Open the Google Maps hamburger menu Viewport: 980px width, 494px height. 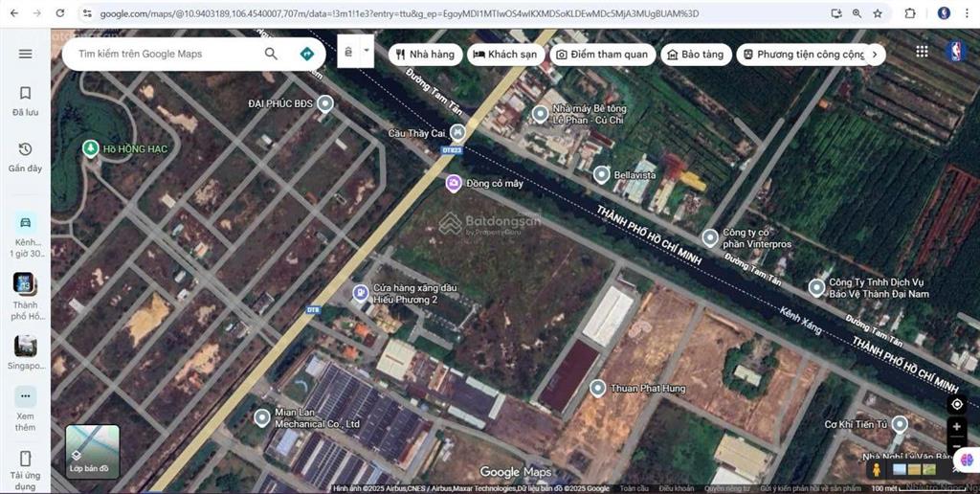click(x=25, y=54)
